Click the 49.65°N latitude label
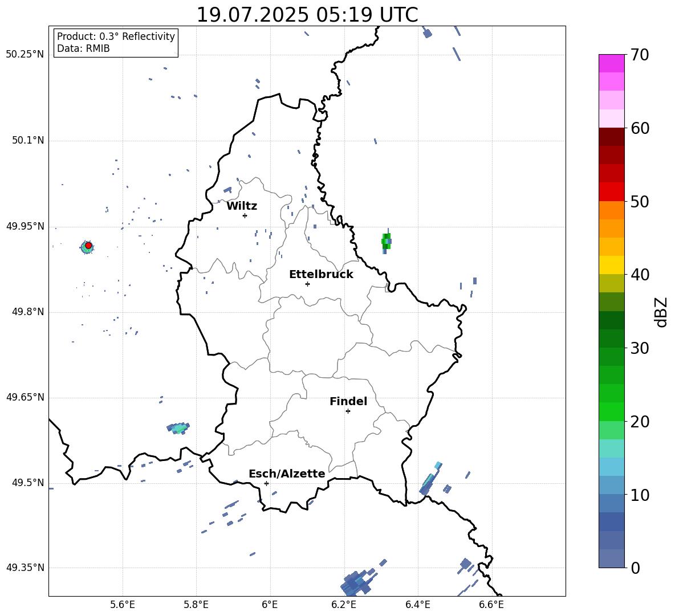Image resolution: width=675 pixels, height=616 pixels. [x=25, y=397]
